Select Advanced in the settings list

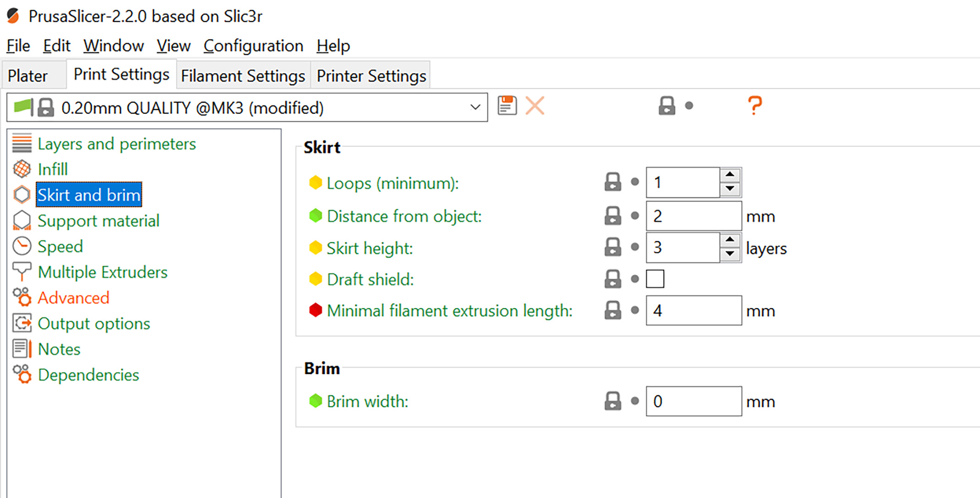click(x=73, y=298)
